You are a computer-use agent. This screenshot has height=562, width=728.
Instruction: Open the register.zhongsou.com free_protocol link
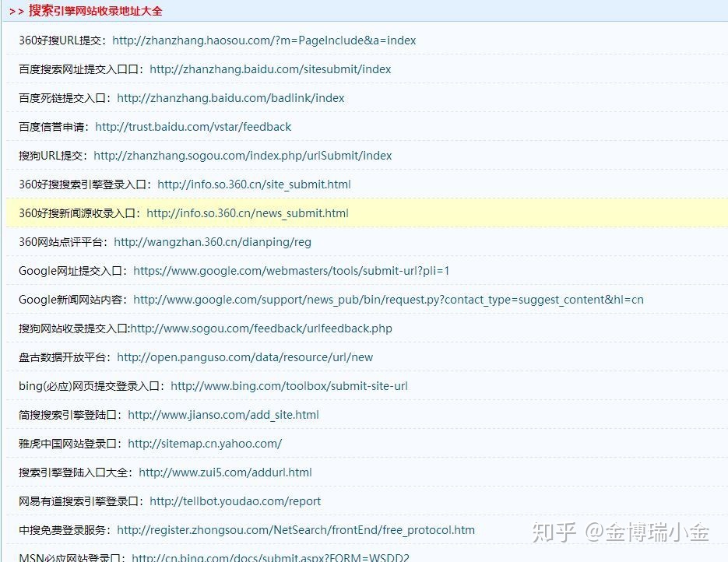(296, 530)
